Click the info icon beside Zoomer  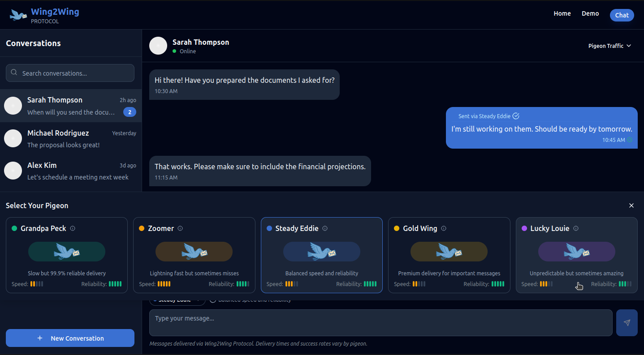[x=180, y=228]
